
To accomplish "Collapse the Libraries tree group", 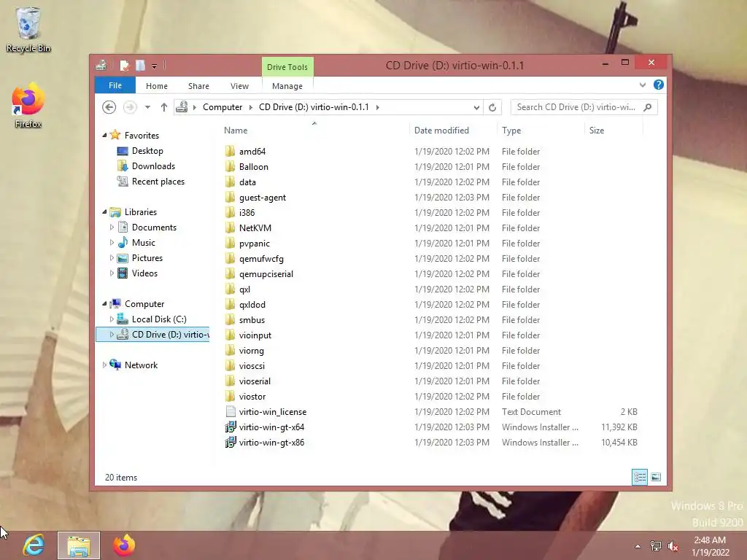I will (x=104, y=212).
